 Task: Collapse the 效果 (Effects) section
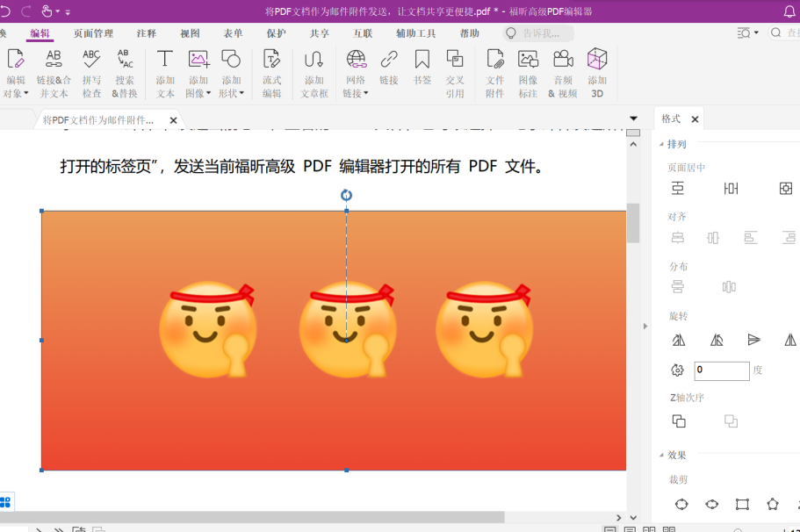[x=660, y=455]
